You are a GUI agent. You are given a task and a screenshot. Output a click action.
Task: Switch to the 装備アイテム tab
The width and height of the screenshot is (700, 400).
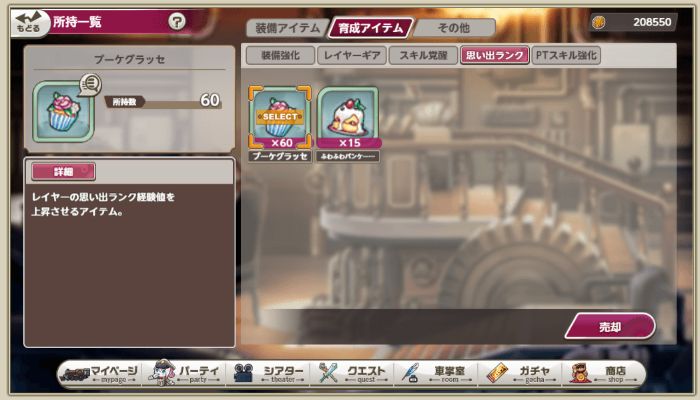point(288,28)
